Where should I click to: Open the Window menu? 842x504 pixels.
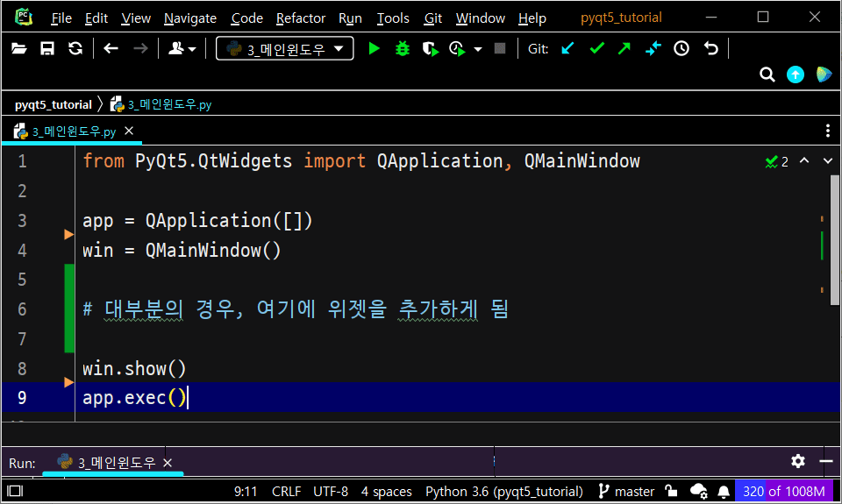(x=480, y=18)
